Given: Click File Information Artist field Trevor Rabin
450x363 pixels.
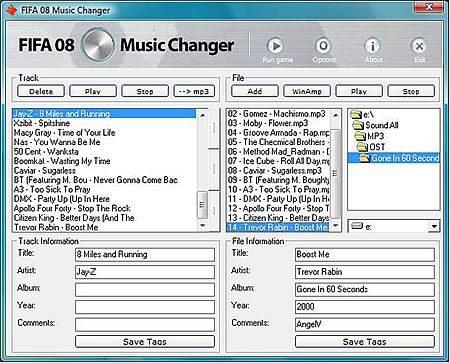Looking at the screenshot, I should pyautogui.click(x=365, y=272).
